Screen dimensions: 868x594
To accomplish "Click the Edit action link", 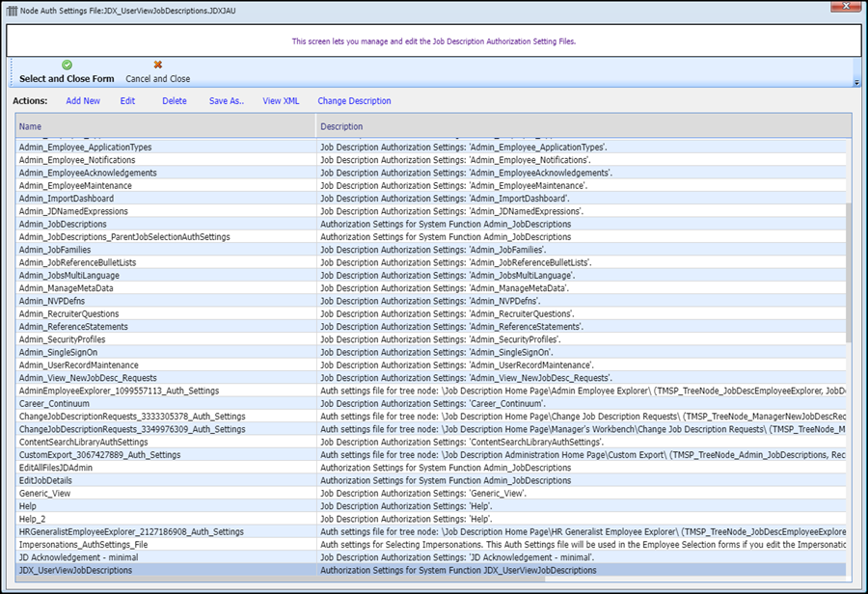I will [128, 100].
